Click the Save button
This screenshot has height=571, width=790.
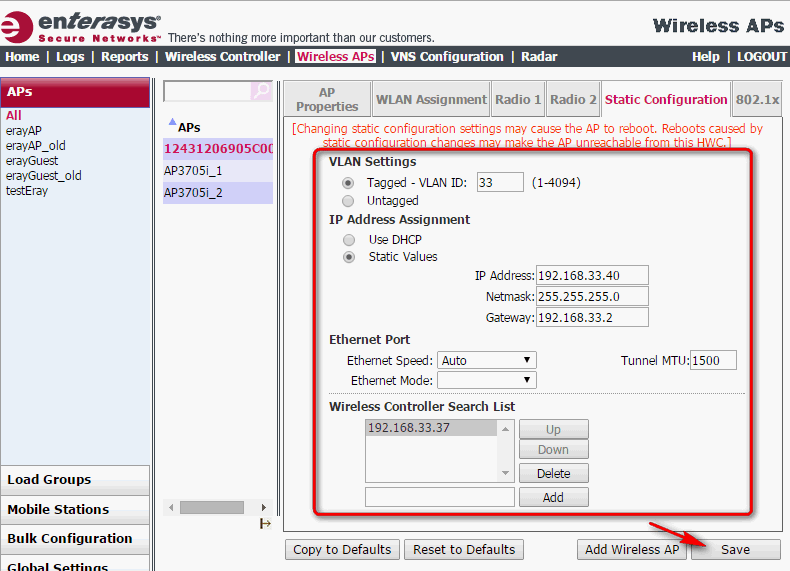tap(736, 549)
